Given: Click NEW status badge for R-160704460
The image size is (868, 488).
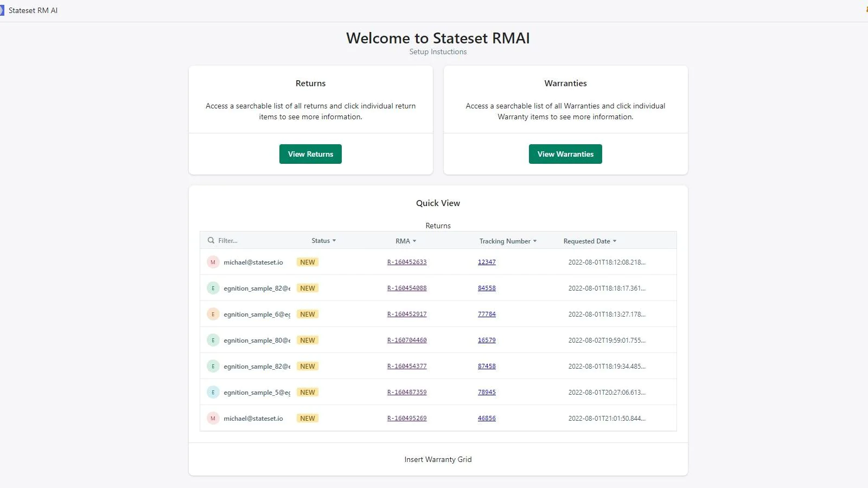Looking at the screenshot, I should (x=308, y=340).
